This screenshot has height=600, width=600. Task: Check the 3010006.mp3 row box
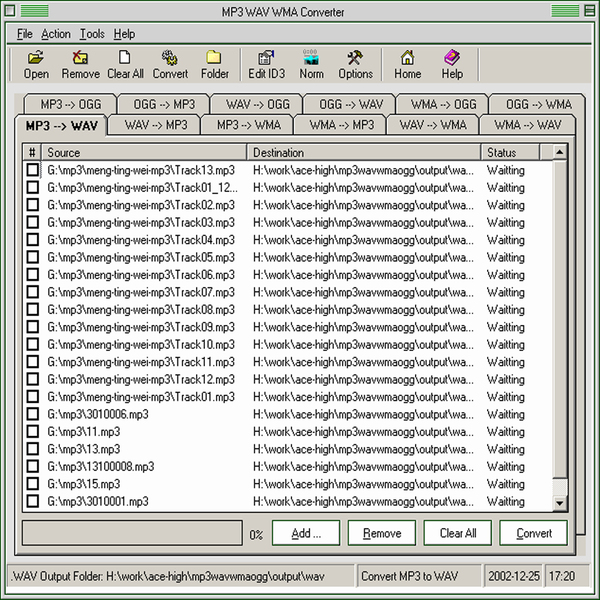tap(33, 414)
